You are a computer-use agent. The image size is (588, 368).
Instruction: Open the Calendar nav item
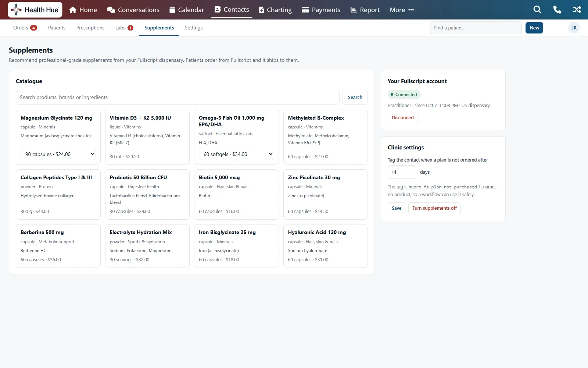click(187, 10)
